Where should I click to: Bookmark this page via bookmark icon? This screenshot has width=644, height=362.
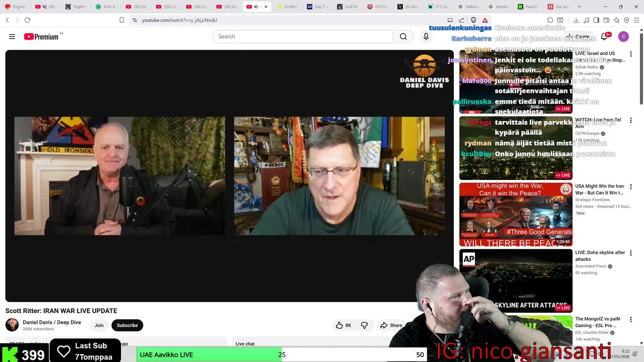(122, 20)
